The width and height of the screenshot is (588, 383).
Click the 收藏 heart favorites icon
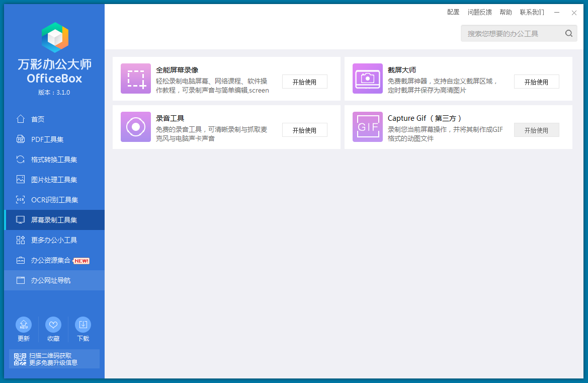(x=53, y=325)
